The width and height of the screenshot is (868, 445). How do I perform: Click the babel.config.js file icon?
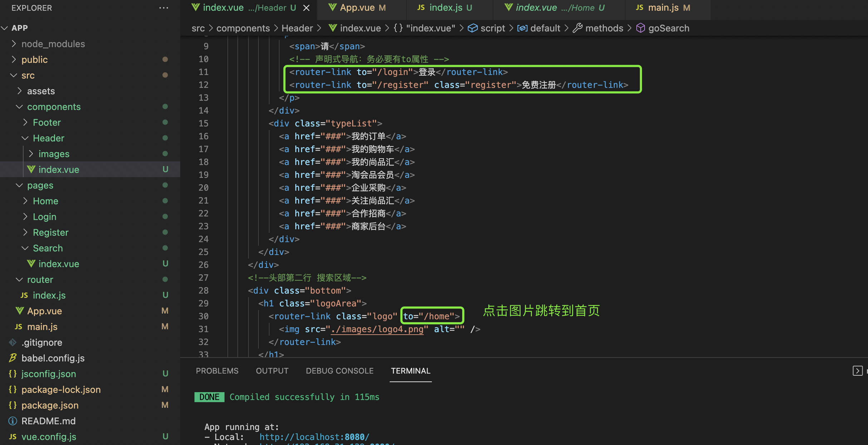13,358
